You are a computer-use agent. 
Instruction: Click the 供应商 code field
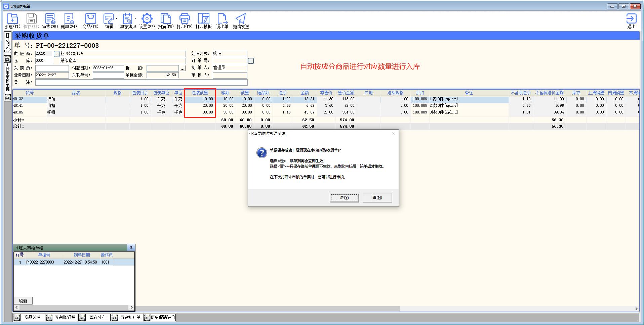pos(44,54)
